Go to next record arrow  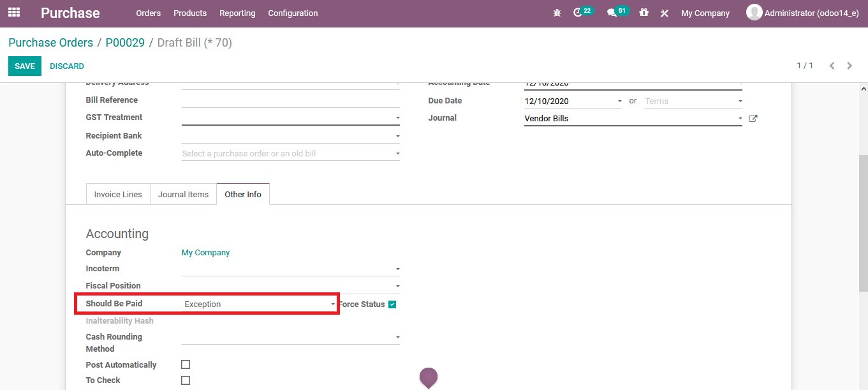click(x=850, y=66)
